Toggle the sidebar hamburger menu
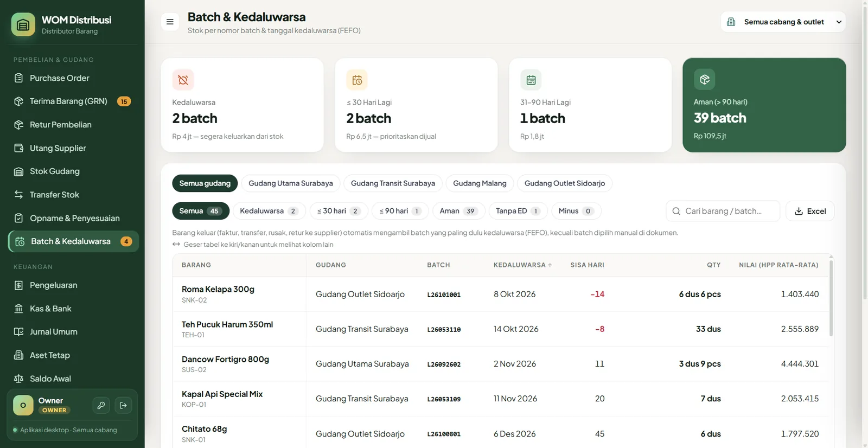 [x=170, y=22]
